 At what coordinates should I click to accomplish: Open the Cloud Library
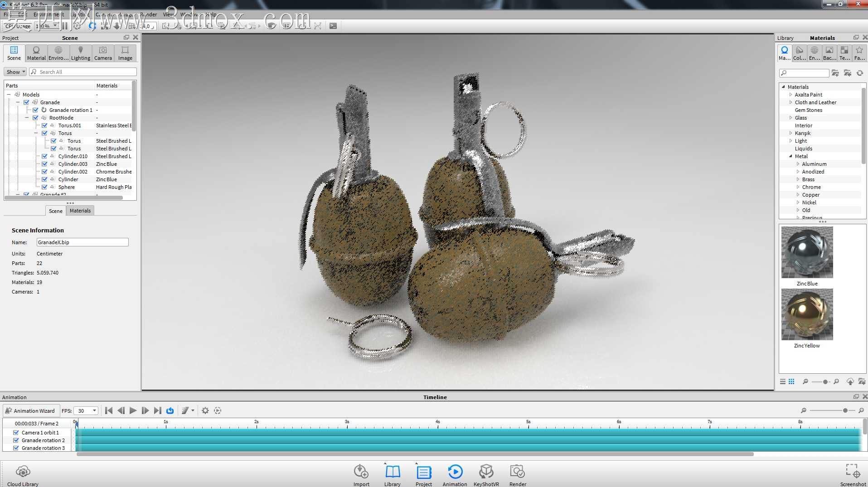[x=23, y=475]
